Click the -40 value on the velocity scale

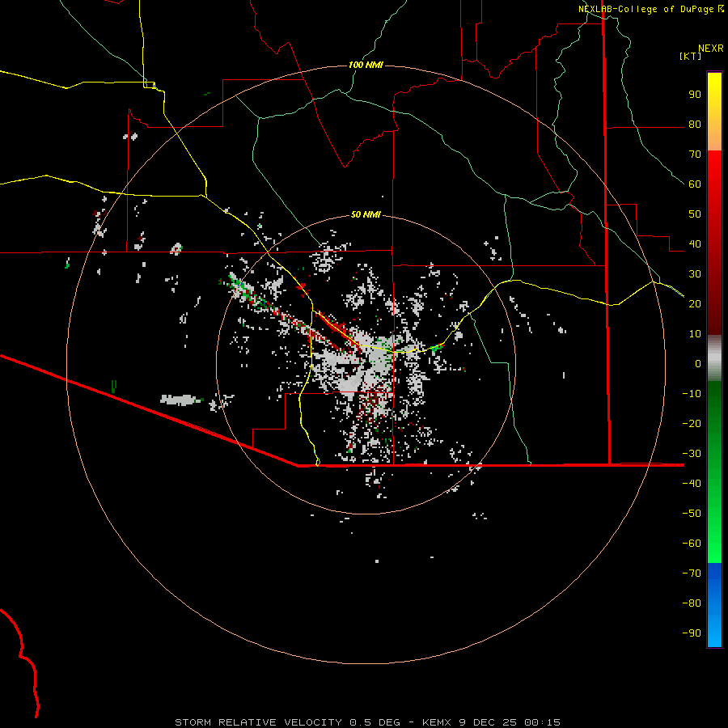pos(692,484)
